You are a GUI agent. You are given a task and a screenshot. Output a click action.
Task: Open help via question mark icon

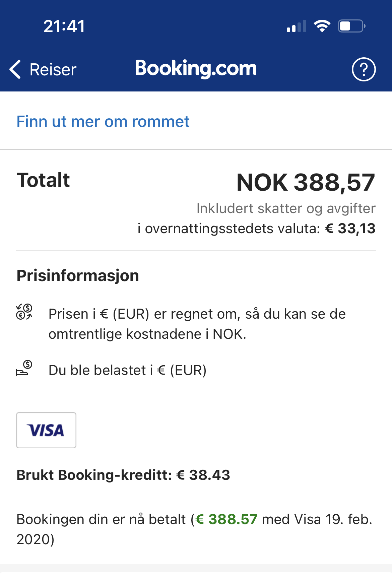point(364,69)
